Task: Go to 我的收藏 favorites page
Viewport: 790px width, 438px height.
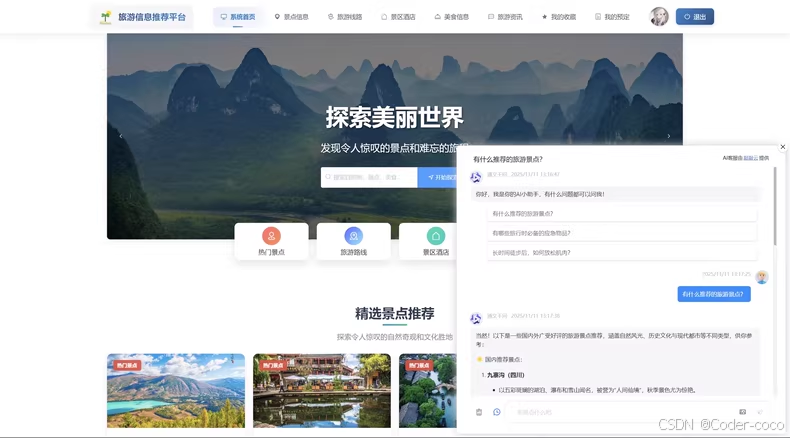Action: (x=559, y=17)
